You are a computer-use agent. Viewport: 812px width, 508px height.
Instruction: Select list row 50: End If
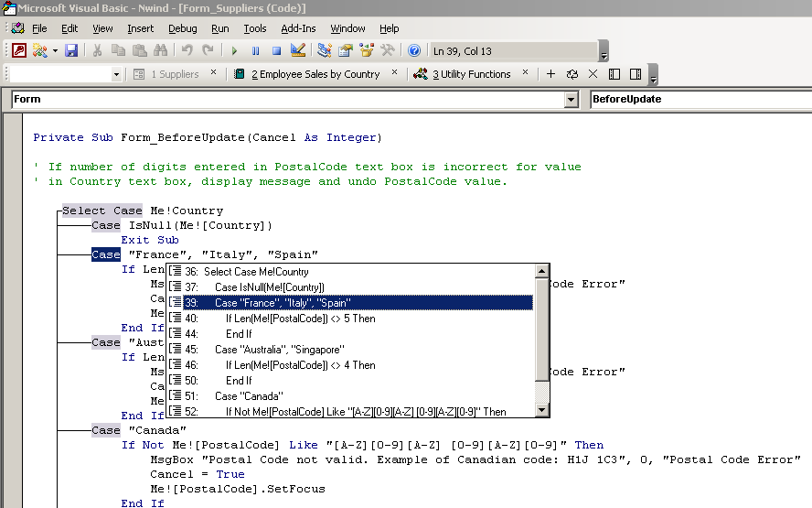tap(350, 381)
